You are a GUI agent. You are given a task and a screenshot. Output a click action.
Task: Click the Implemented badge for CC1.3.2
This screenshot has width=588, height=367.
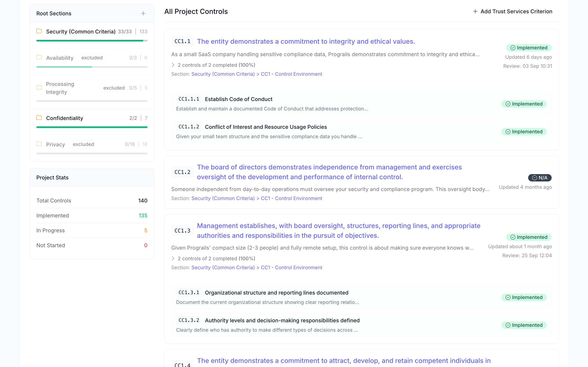click(524, 325)
